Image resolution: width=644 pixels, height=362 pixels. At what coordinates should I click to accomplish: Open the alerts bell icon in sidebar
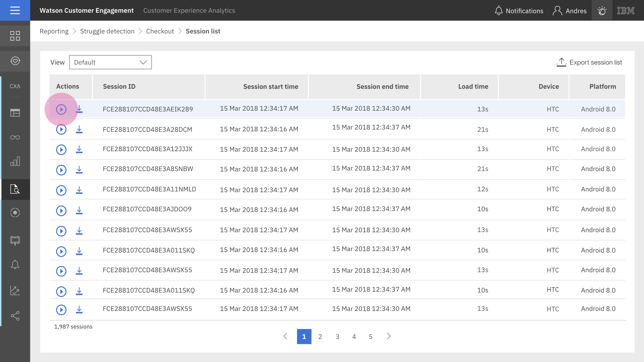tap(15, 265)
